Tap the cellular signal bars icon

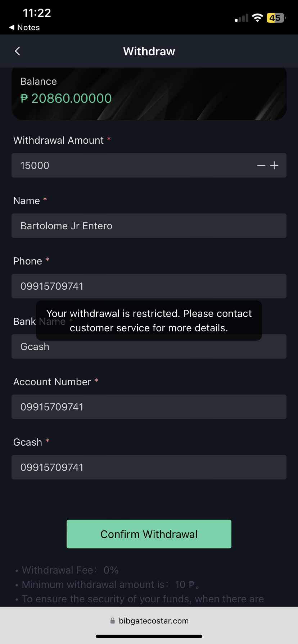[x=242, y=18]
